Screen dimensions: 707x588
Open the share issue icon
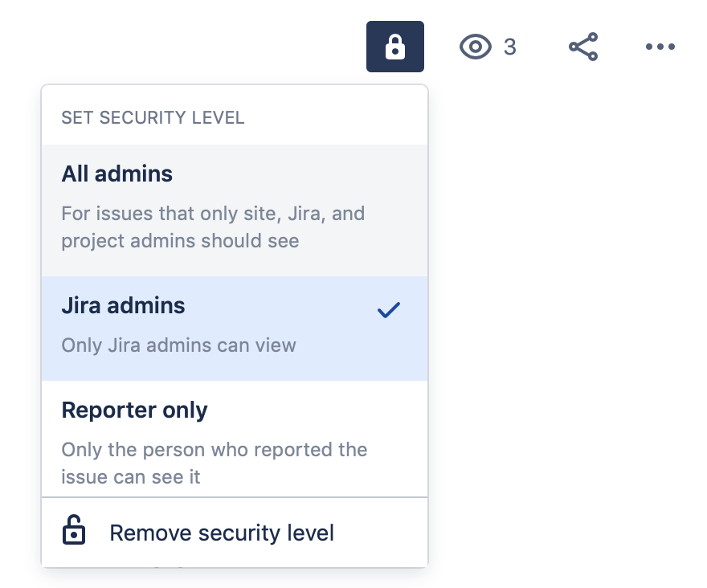[583, 47]
